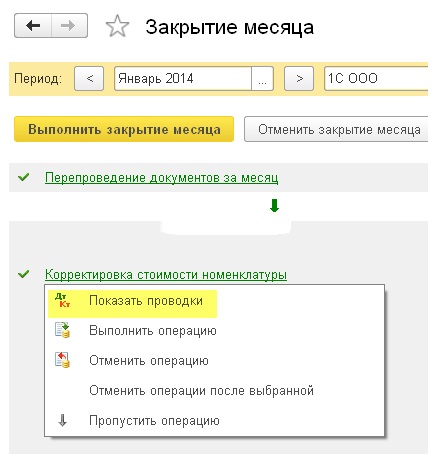Click green checkmark beside Перепроведение документов
The width and height of the screenshot is (444, 463).
(x=24, y=177)
